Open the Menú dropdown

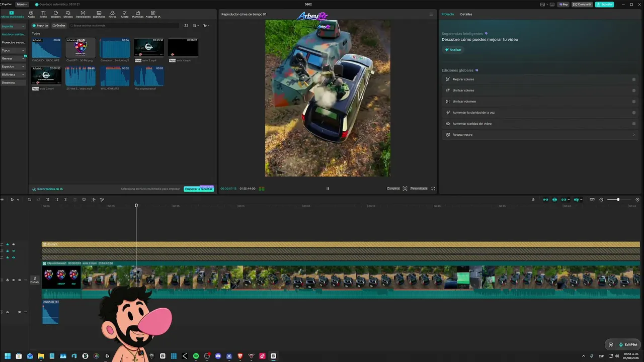pos(21,5)
